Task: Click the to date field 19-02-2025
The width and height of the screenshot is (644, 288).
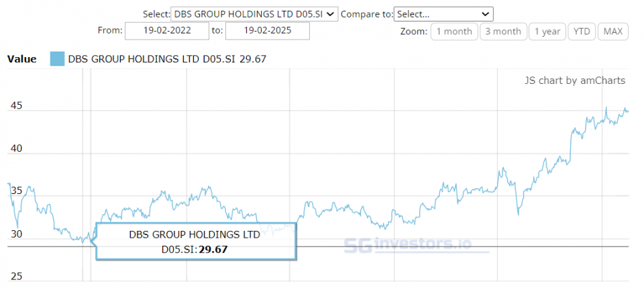Action: pyautogui.click(x=268, y=31)
